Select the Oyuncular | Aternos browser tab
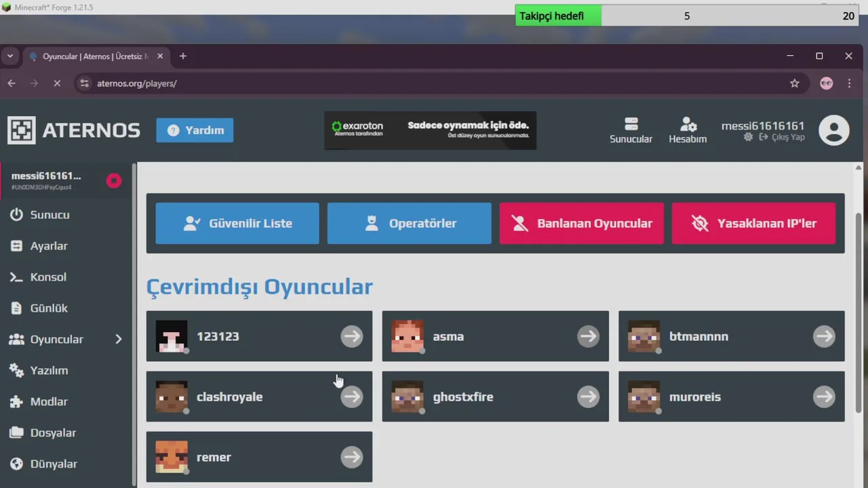 (x=96, y=56)
